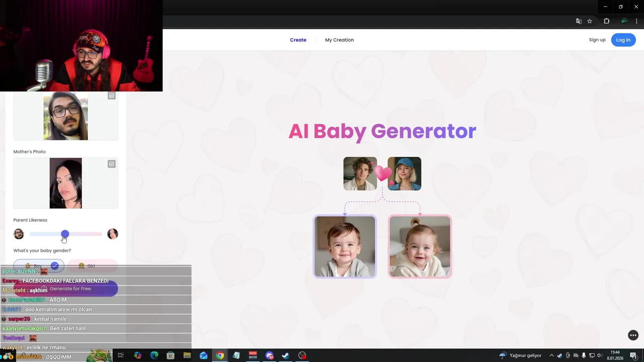The height and width of the screenshot is (362, 644).
Task: Launch Copilot from the taskbar
Action: (x=137, y=355)
